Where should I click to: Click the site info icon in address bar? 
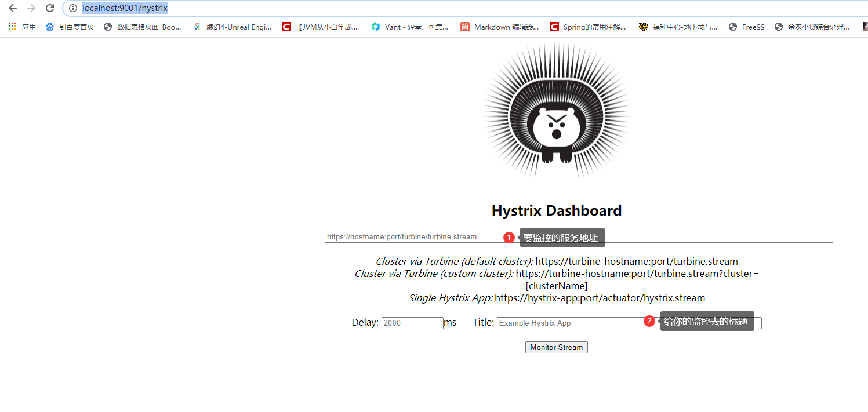(x=72, y=8)
